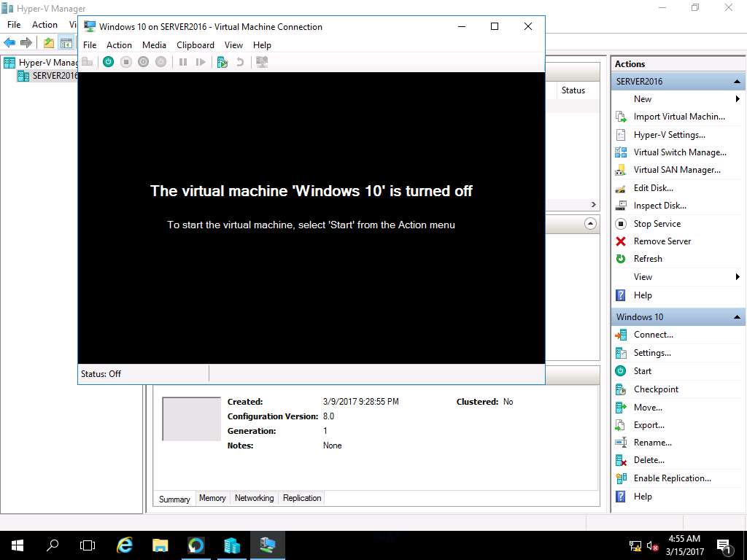Open the File menu of Hyper-V Manager

click(14, 24)
